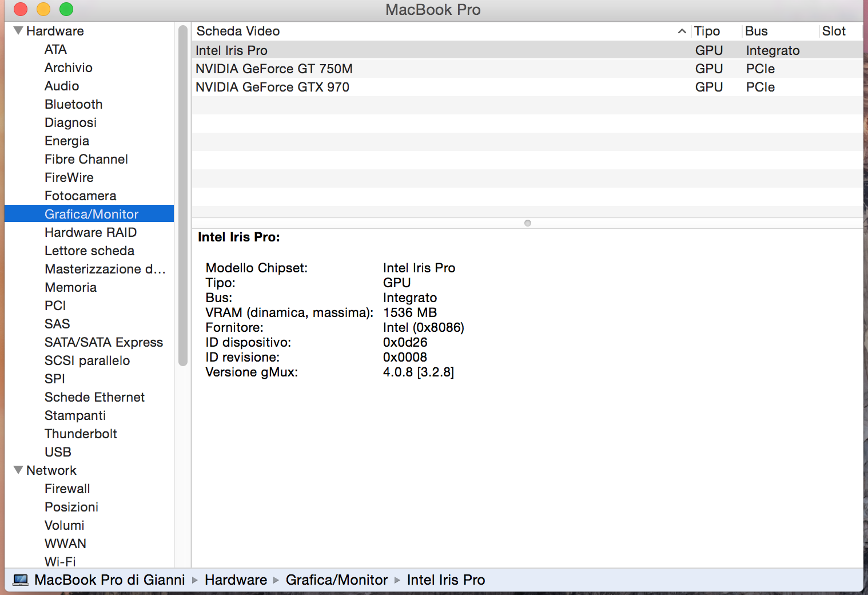Click the 1536 MB VRAM value

pos(410,312)
